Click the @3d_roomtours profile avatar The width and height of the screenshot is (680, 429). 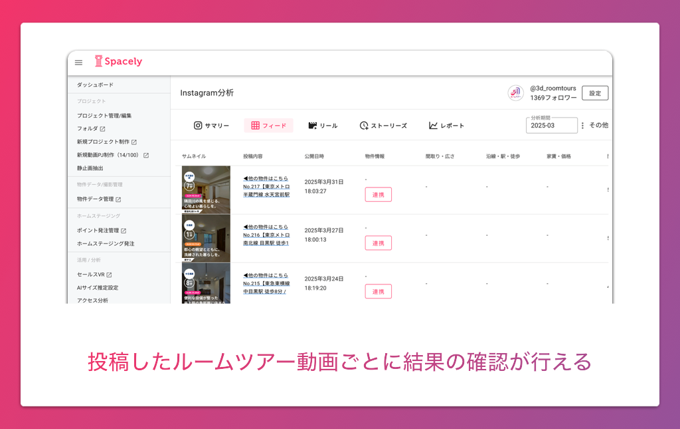pyautogui.click(x=515, y=93)
